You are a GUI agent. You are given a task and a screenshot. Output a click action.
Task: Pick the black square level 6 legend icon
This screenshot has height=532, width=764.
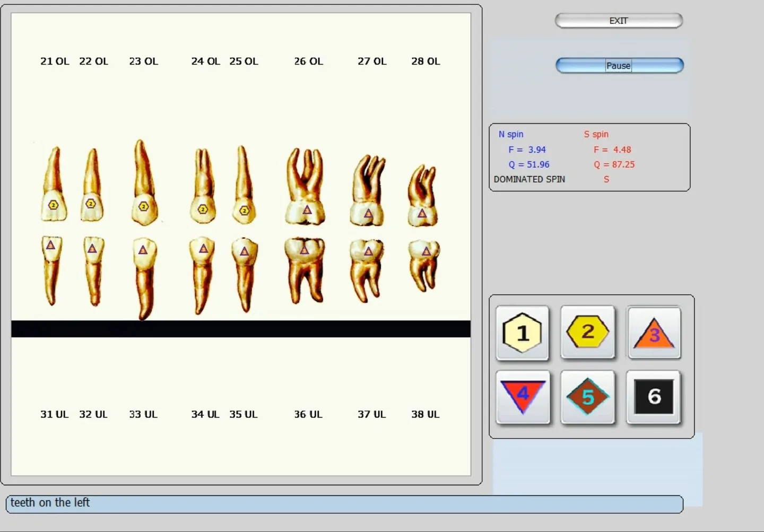tap(654, 396)
